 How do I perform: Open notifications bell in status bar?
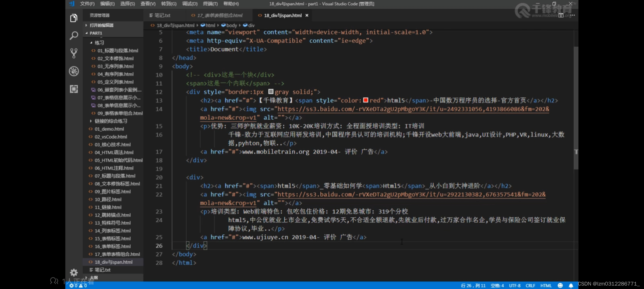(x=571, y=286)
